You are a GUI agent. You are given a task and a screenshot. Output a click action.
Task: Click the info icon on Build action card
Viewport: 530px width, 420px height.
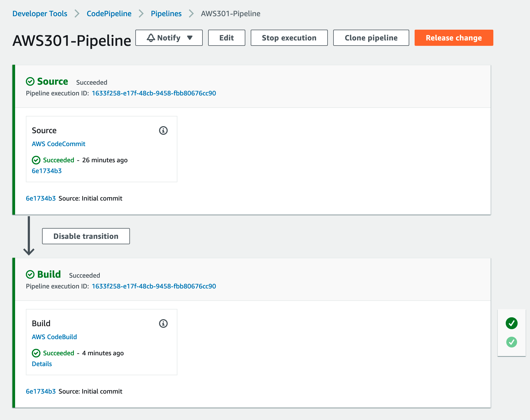(x=163, y=323)
